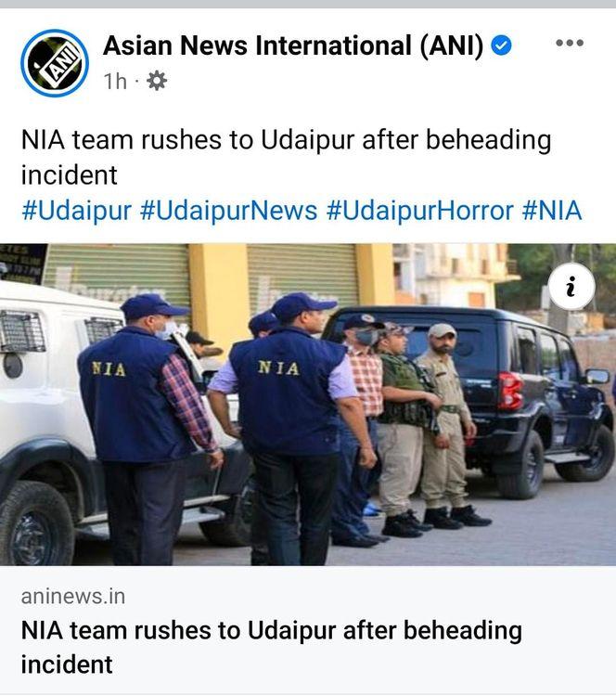616x696 pixels.
Task: Open the ANI page profile picture
Action: click(54, 63)
